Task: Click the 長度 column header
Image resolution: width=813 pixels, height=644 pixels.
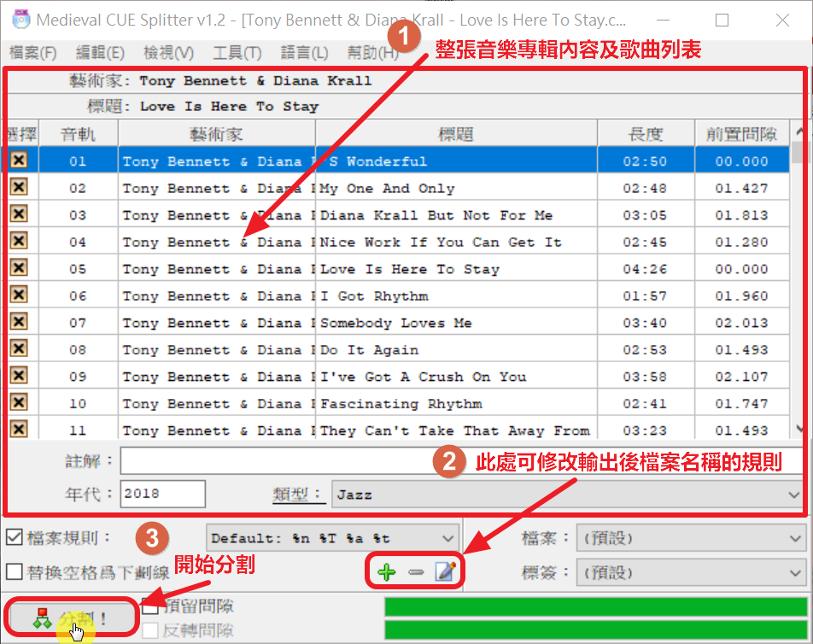Action: click(x=646, y=134)
